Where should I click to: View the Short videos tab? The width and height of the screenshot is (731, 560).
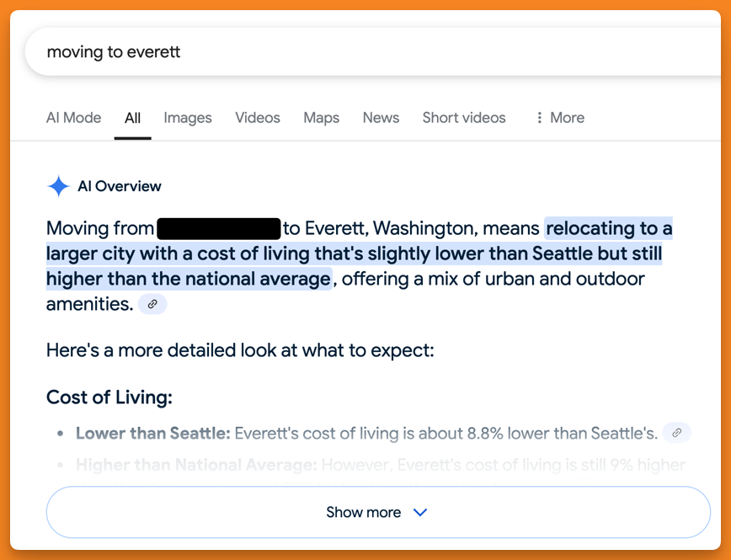464,118
